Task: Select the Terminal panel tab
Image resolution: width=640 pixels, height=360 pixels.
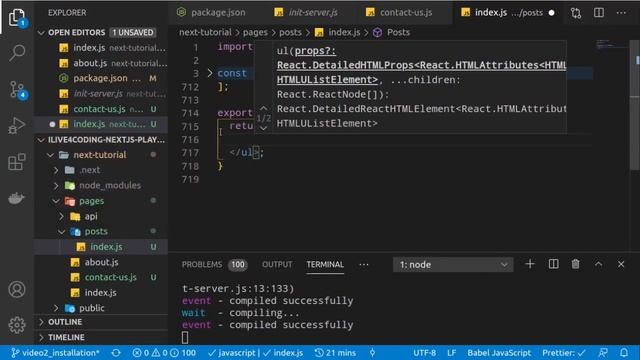Action: tap(325, 264)
